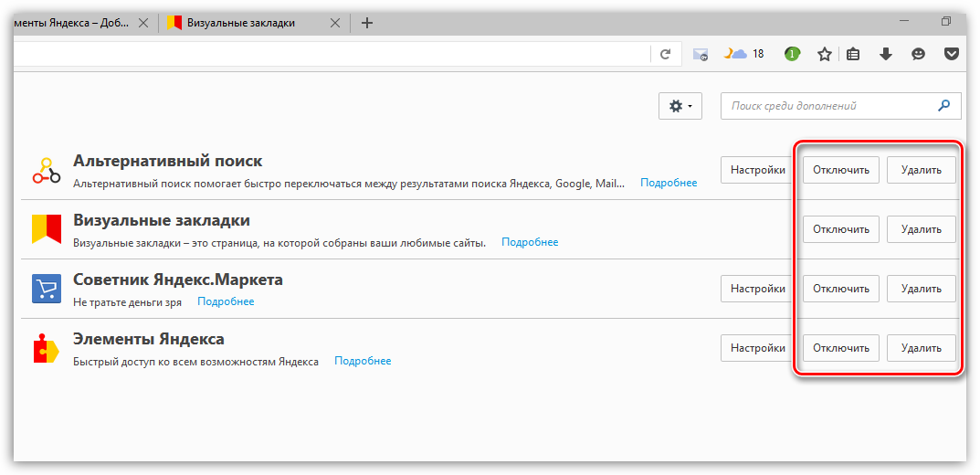Disable the Элементы Яндекса add-on

[841, 348]
